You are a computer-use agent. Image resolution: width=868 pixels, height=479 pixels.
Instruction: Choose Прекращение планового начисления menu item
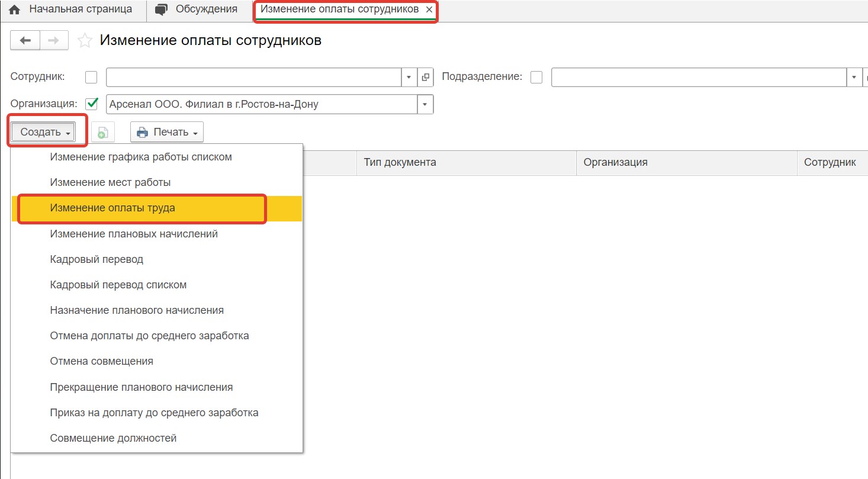157,387
